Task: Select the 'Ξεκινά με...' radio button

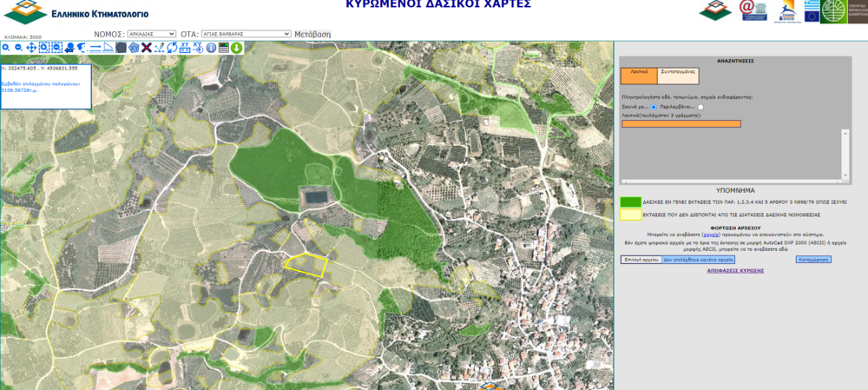Action: click(654, 107)
